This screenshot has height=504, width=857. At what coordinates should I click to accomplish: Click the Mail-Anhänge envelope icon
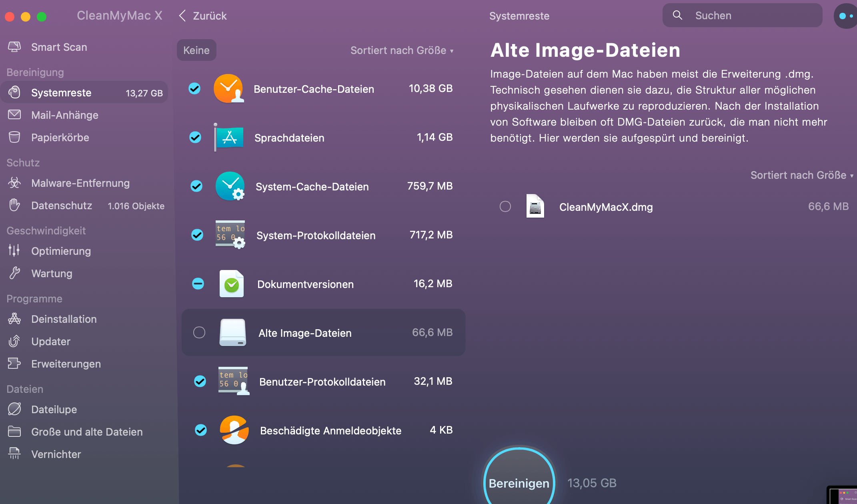pyautogui.click(x=14, y=115)
